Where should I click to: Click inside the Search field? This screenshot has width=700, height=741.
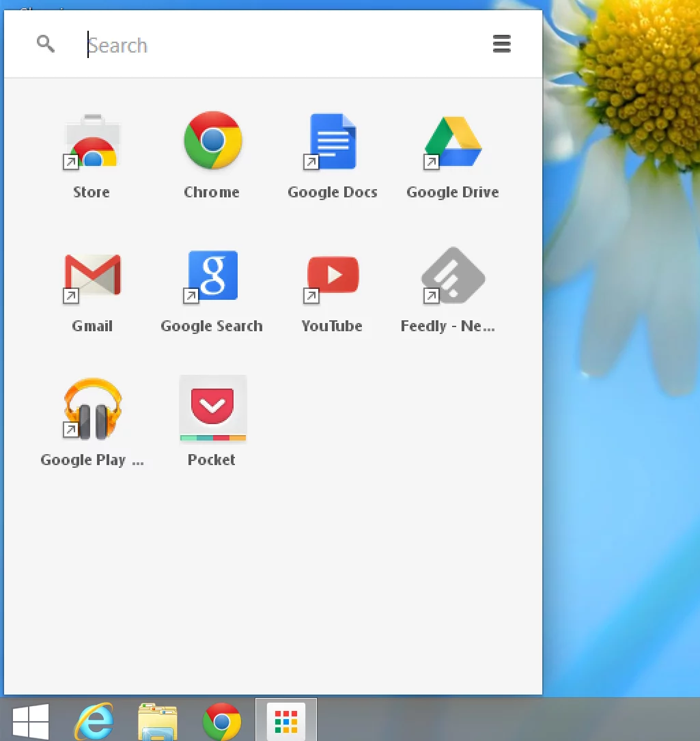205,45
